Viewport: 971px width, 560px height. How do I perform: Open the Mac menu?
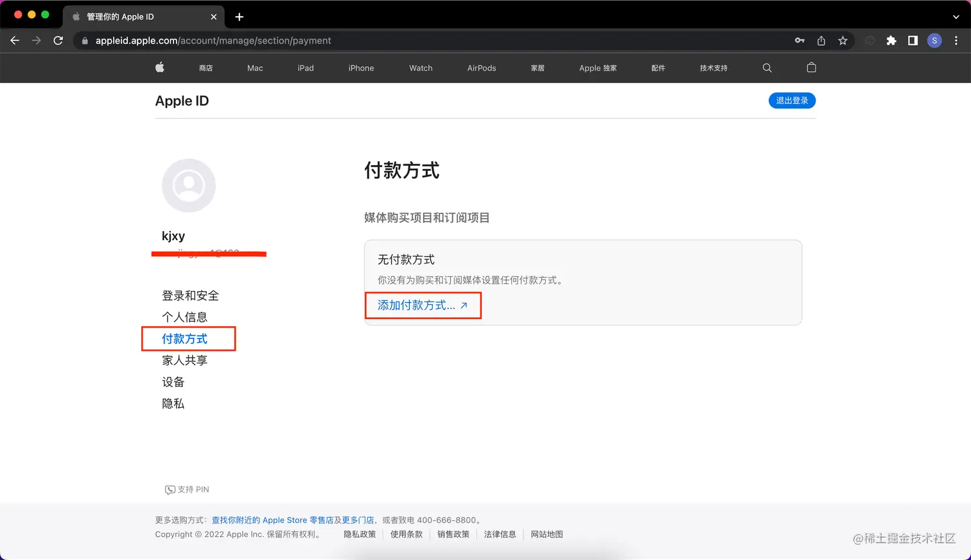point(255,68)
